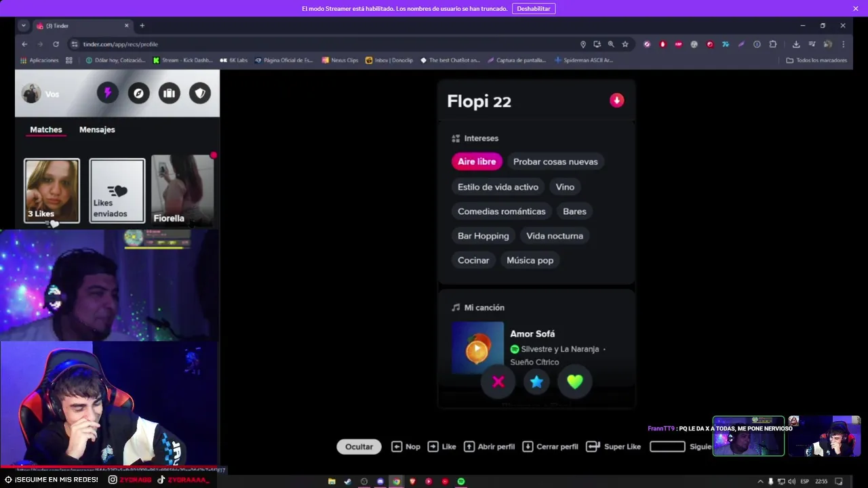Click the taskbar volume icon
Image resolution: width=868 pixels, height=488 pixels.
point(791,481)
